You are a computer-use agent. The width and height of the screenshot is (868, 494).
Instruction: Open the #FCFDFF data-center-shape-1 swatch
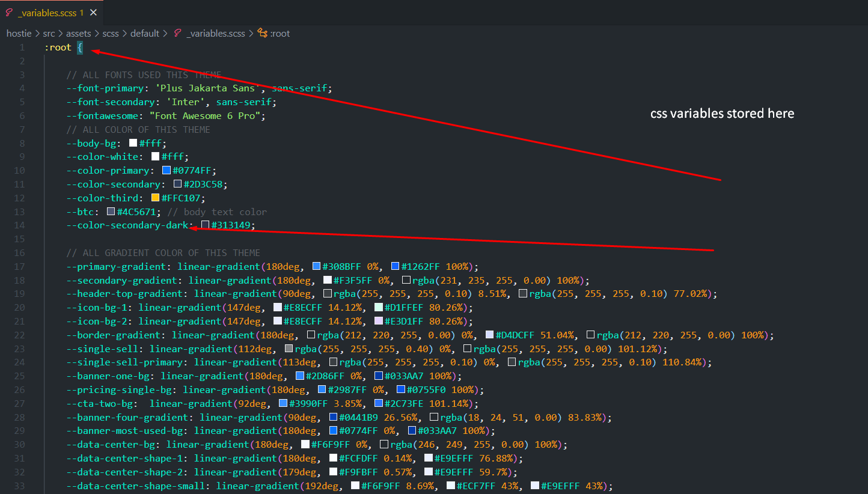tap(334, 459)
